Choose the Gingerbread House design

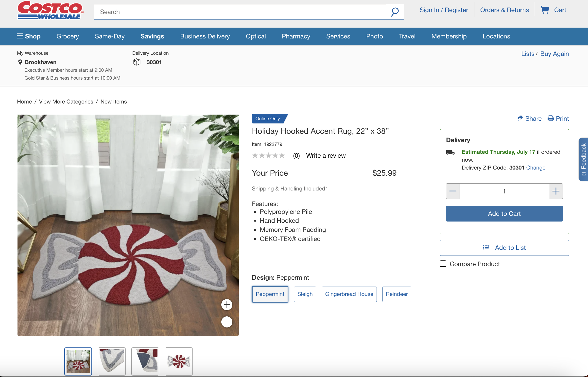(349, 294)
